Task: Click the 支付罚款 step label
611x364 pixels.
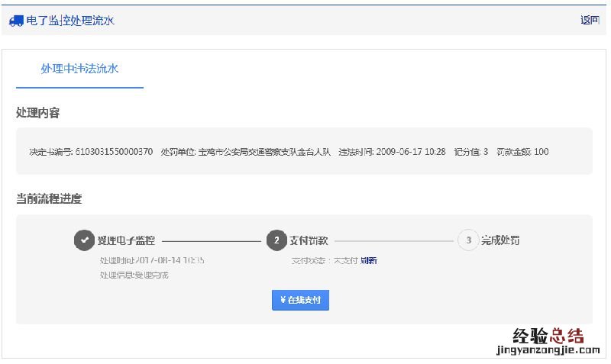Action: [309, 240]
